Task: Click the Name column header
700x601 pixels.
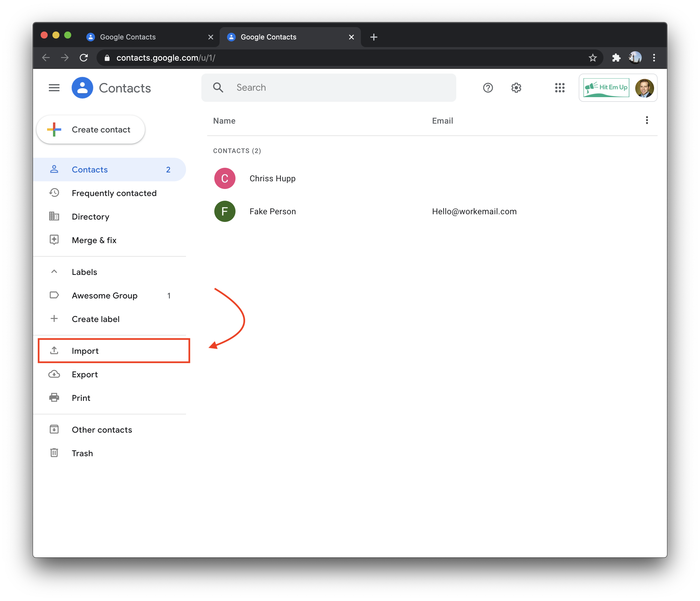Action: click(224, 121)
